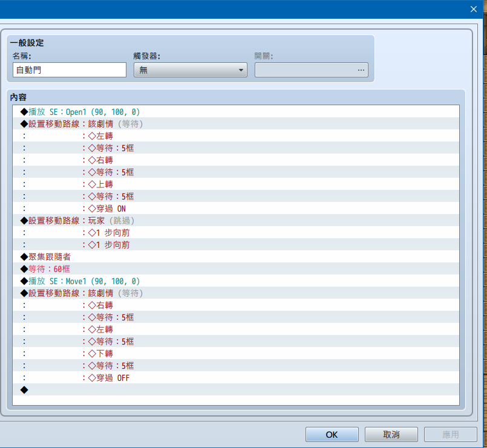
Task: Select the 聚集跟隨者 command row
Action: coord(236,257)
